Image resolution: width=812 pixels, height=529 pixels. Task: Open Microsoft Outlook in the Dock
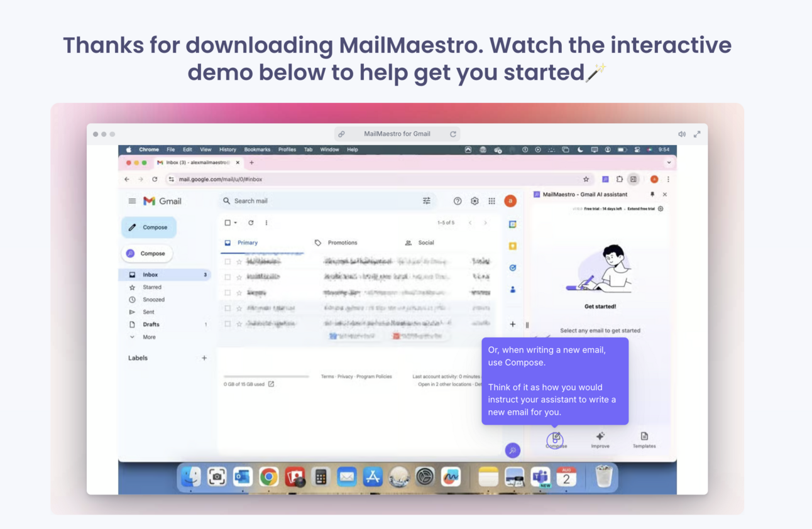[x=243, y=477]
